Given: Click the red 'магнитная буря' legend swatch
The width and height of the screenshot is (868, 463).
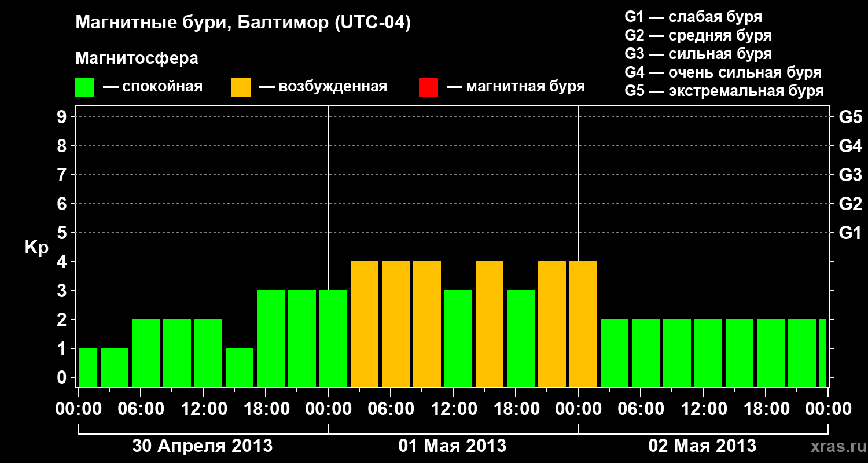Looking at the screenshot, I should [x=428, y=87].
